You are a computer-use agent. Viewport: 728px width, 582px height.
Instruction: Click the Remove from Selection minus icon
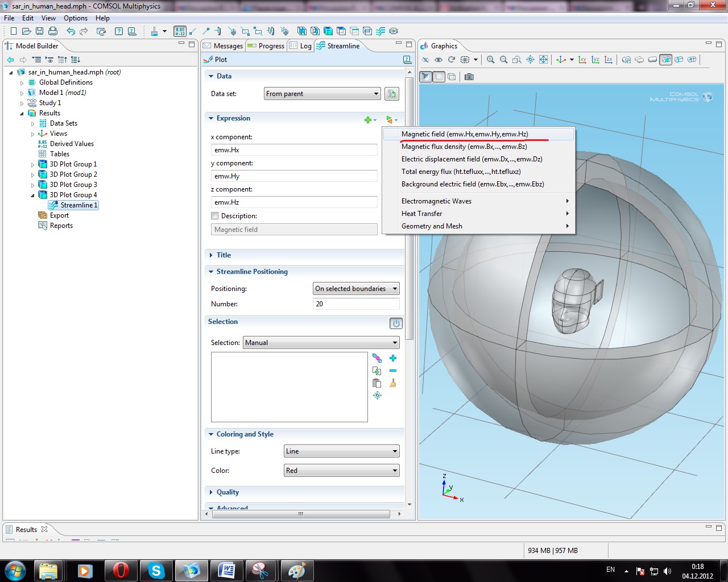393,371
